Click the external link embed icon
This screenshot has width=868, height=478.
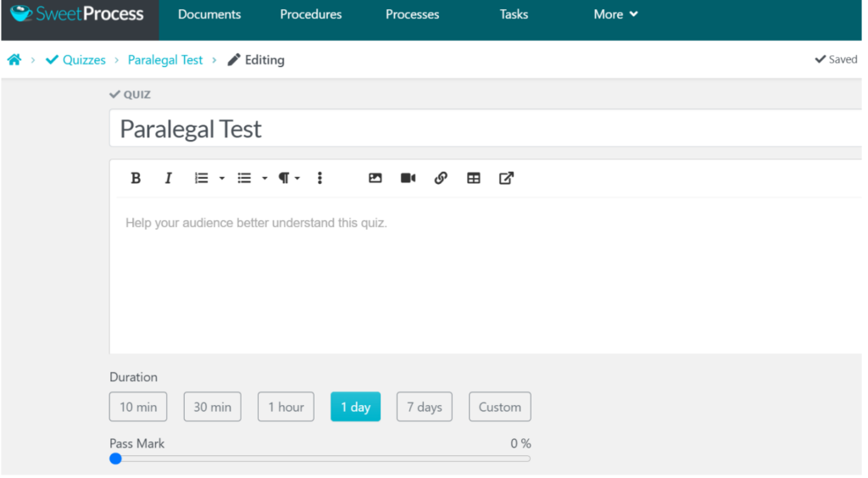coord(506,178)
